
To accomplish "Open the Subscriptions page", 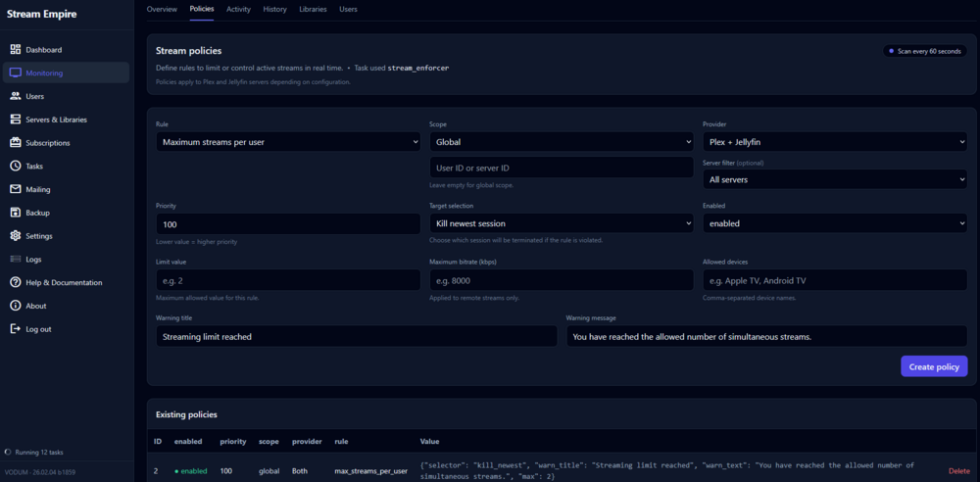I will coord(67,142).
